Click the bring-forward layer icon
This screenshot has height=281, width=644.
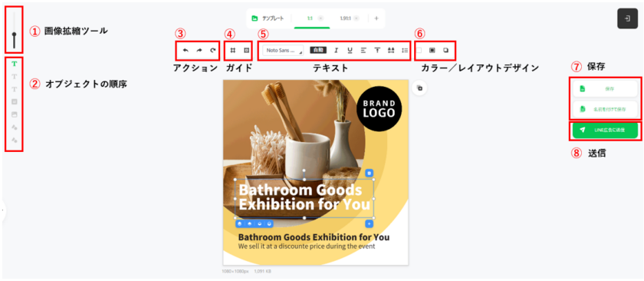click(x=249, y=224)
